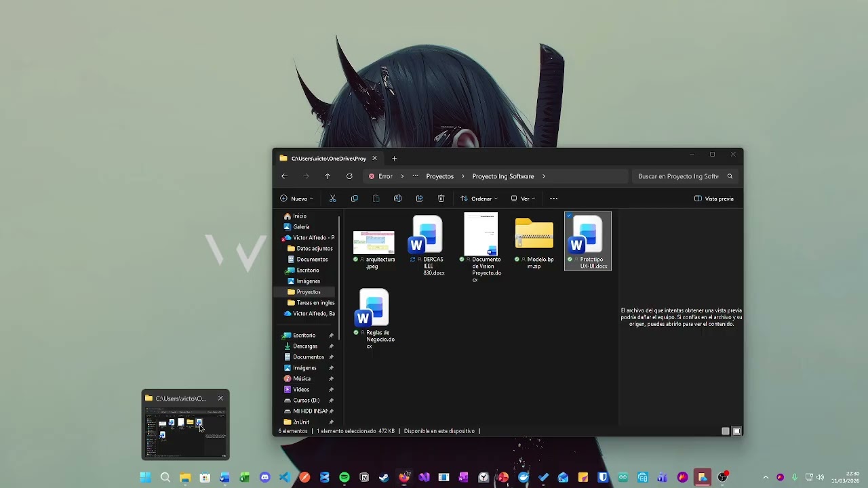Expand chevron after Proyectos breadcrumb

[x=463, y=176]
